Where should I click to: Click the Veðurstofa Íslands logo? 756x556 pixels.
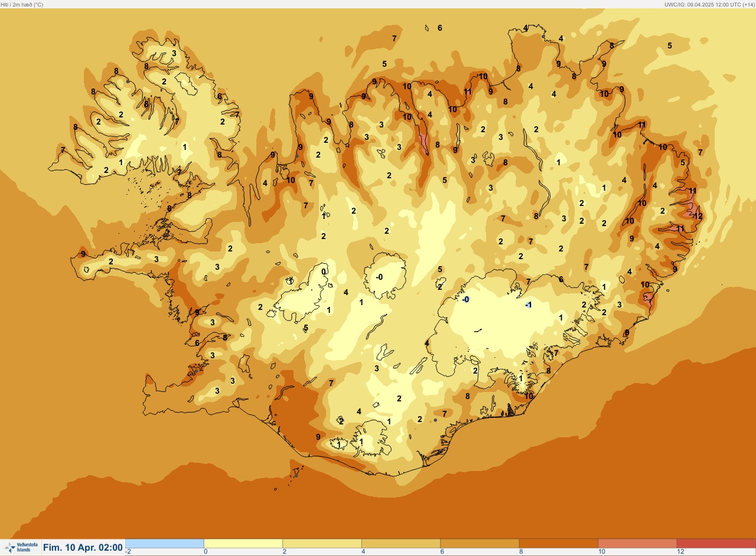click(20, 548)
